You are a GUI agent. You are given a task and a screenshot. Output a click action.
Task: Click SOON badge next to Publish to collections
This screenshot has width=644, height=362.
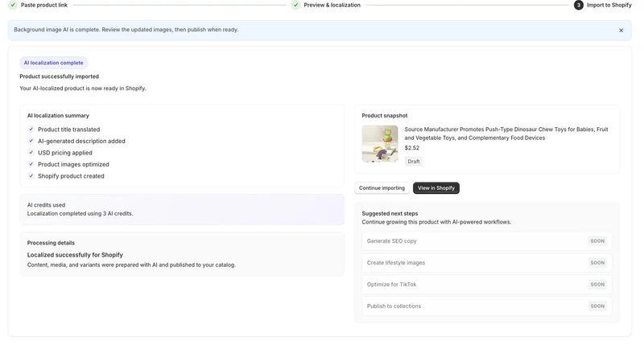click(x=597, y=306)
